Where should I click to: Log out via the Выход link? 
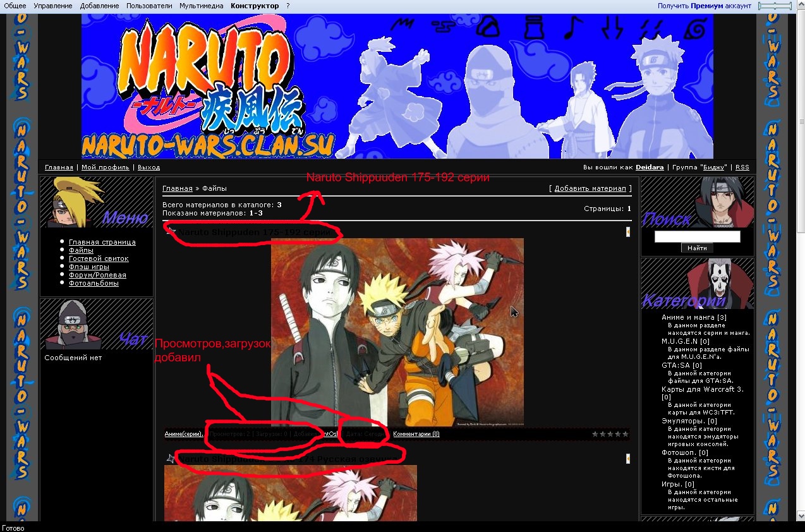(148, 167)
